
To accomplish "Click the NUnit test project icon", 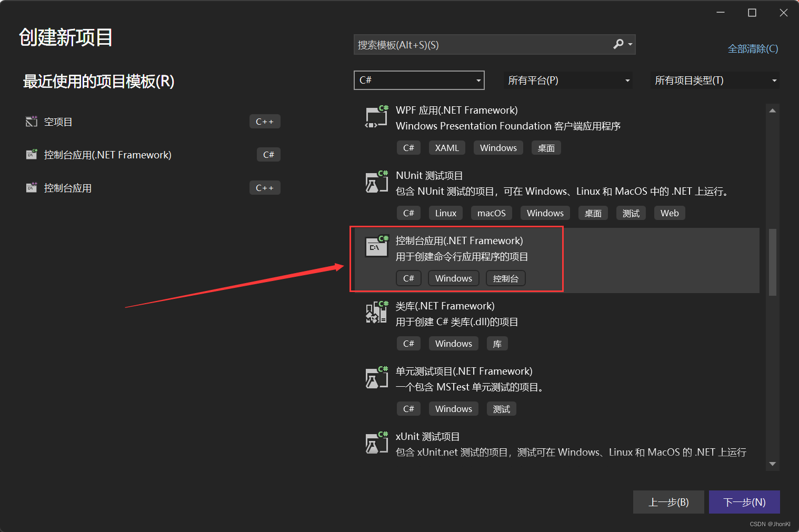I will pyautogui.click(x=377, y=182).
